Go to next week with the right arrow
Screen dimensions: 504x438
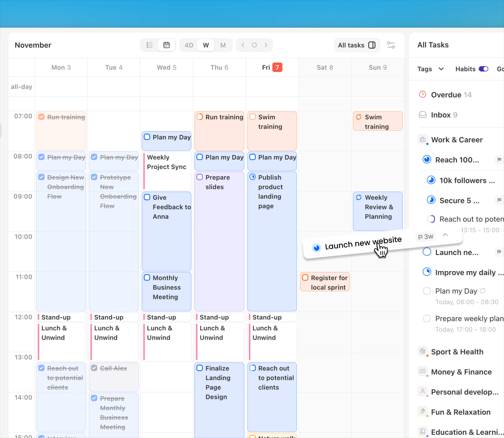click(266, 45)
